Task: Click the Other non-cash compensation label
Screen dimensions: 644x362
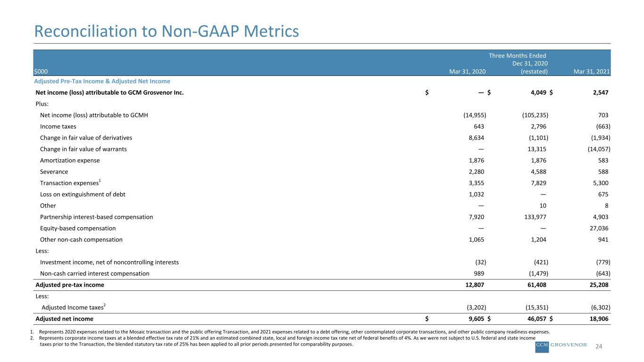Action: coord(81,239)
